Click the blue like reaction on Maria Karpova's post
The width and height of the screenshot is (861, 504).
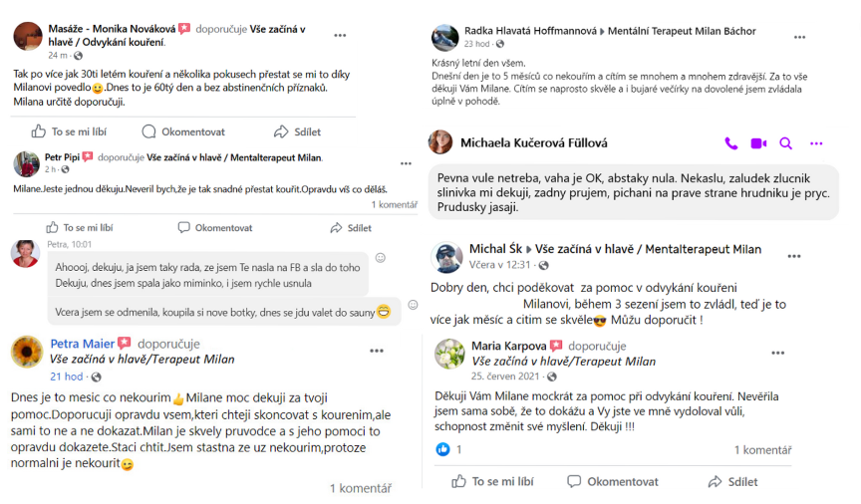pos(442,449)
